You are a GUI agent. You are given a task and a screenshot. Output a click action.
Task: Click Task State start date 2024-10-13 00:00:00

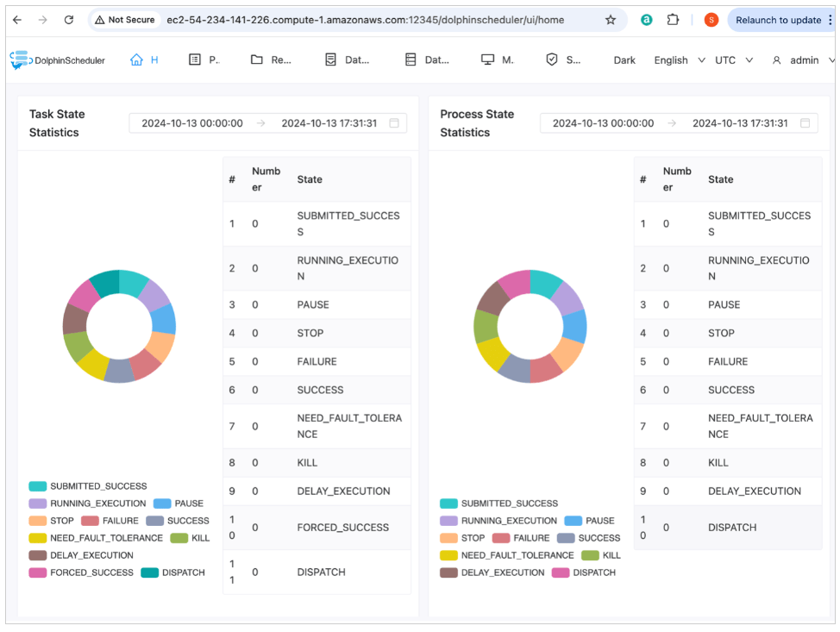[x=192, y=123]
